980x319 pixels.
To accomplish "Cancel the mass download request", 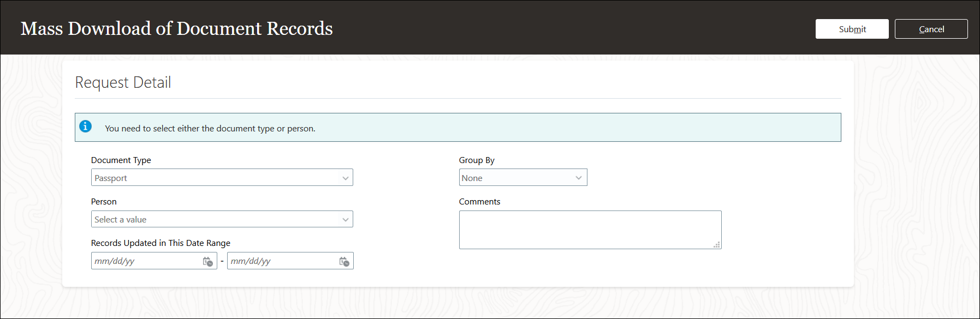I will 931,29.
